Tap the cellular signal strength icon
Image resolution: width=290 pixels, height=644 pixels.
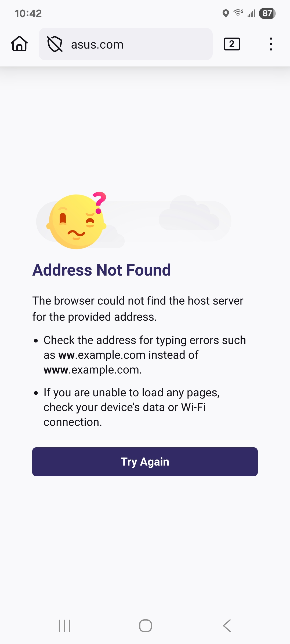point(251,13)
